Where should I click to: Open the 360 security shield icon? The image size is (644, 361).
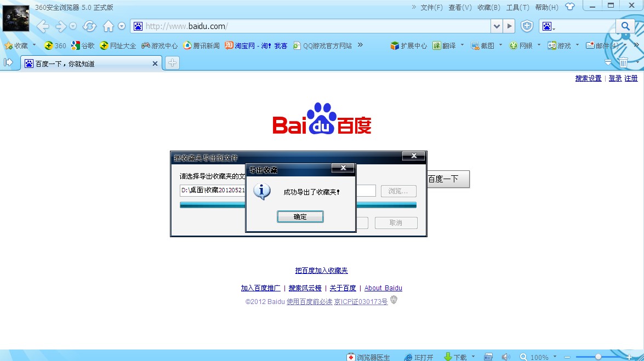[x=527, y=26]
